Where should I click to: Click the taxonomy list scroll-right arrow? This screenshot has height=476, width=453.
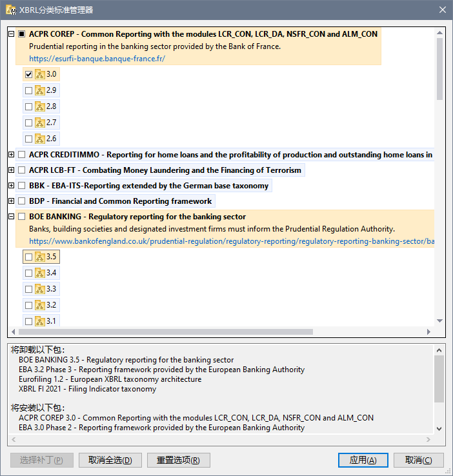coord(428,332)
